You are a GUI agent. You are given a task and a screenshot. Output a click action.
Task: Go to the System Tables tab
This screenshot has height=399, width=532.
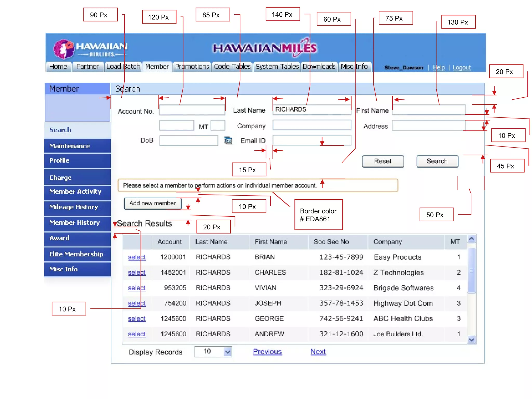[277, 67]
